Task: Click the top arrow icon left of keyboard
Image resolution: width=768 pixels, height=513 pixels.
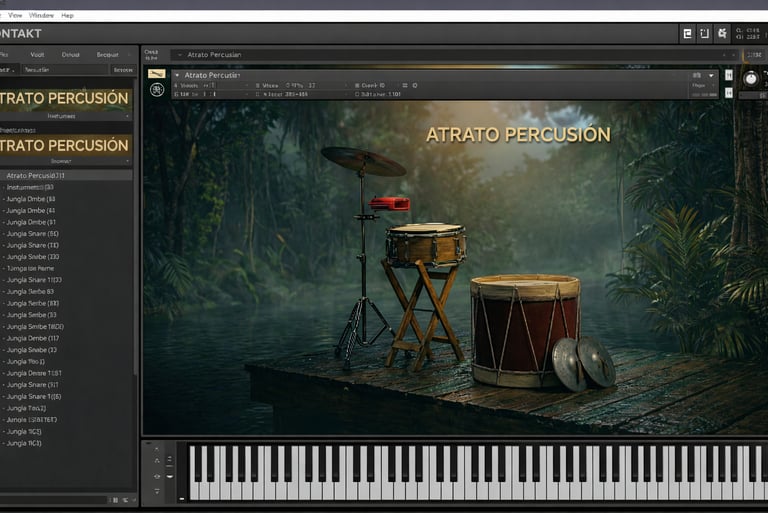Action: 157,449
